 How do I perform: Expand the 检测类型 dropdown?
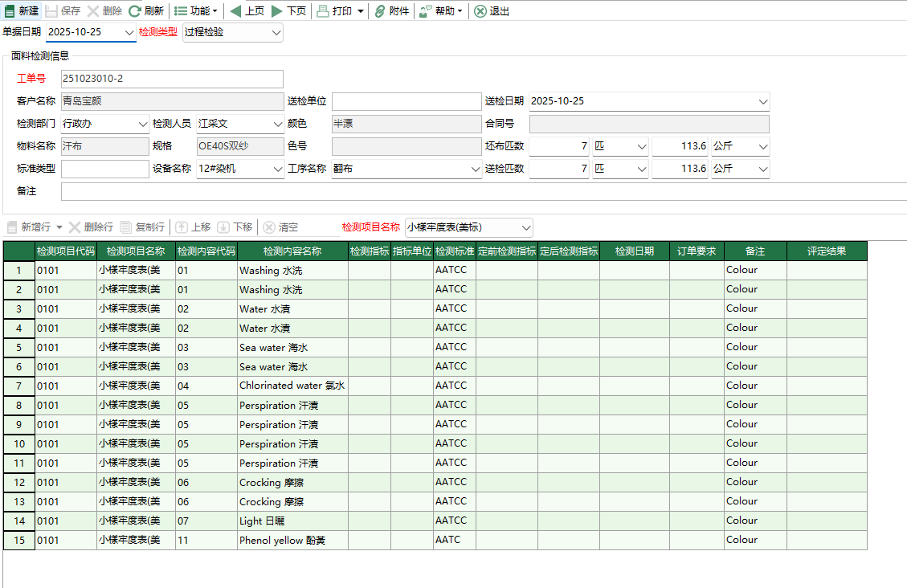tap(276, 32)
